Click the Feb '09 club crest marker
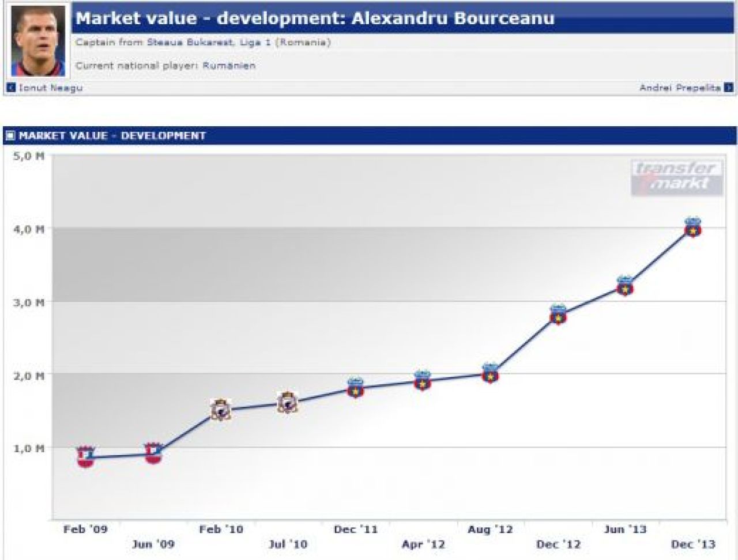This screenshot has height=560, width=738. coord(85,456)
